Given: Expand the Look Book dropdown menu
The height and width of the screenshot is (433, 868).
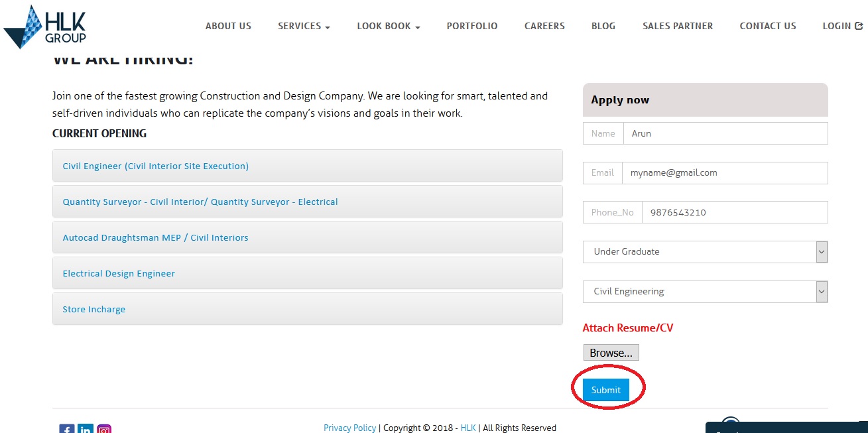Looking at the screenshot, I should tap(388, 26).
